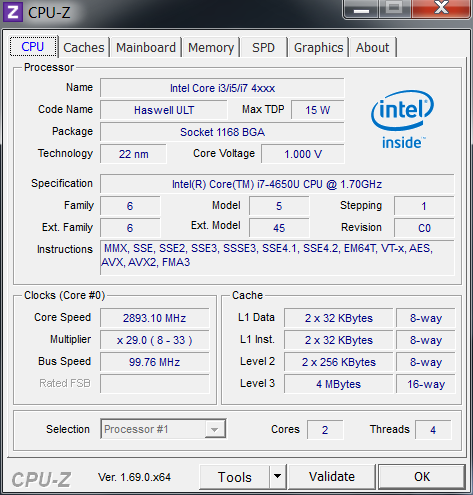
Task: Click the Code Name value Haswell ULT
Action: click(164, 110)
